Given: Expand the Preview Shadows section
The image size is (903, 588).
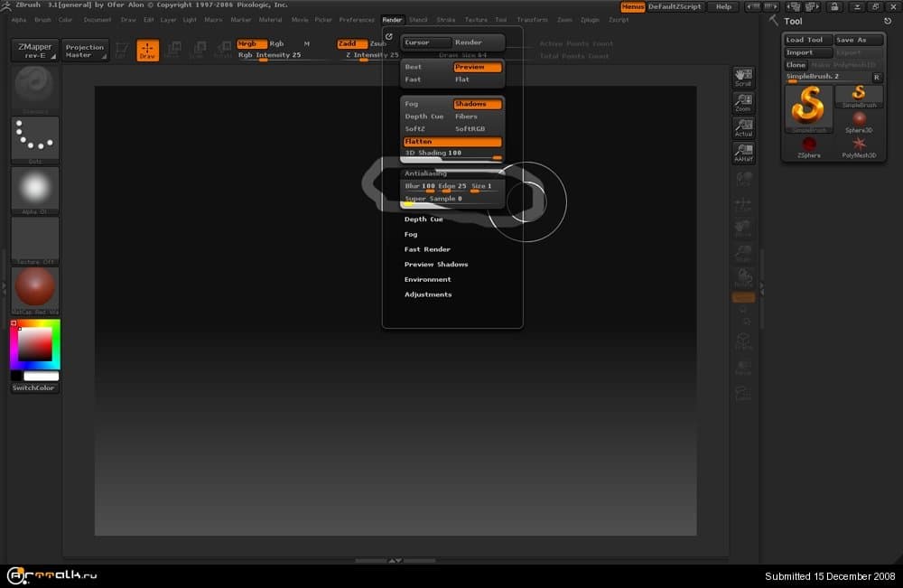Looking at the screenshot, I should click(436, 265).
